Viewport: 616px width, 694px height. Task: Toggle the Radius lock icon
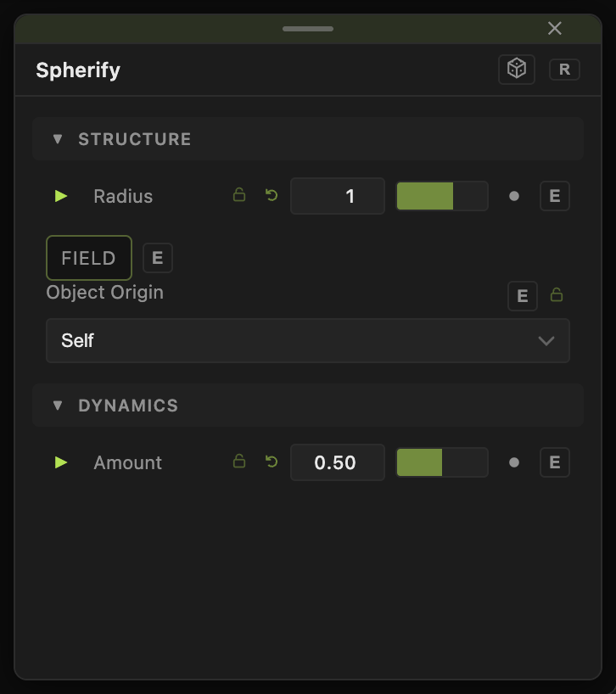click(239, 195)
